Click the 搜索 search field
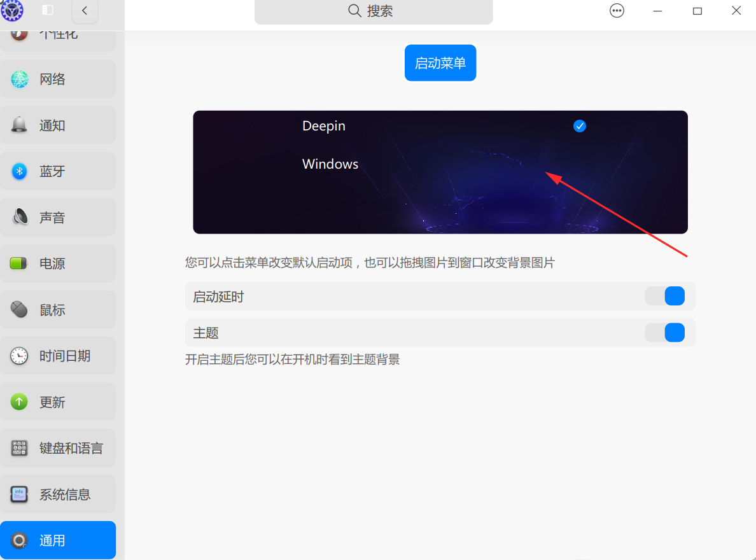 (374, 11)
